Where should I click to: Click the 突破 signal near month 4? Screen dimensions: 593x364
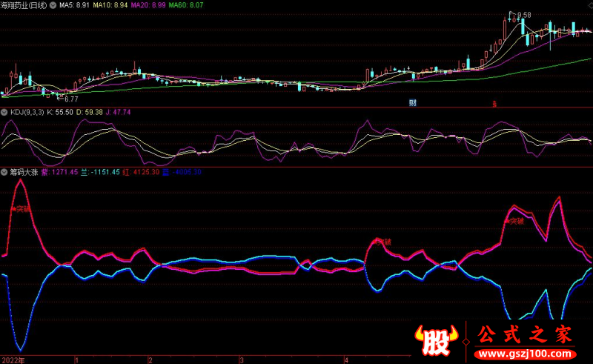point(383,242)
